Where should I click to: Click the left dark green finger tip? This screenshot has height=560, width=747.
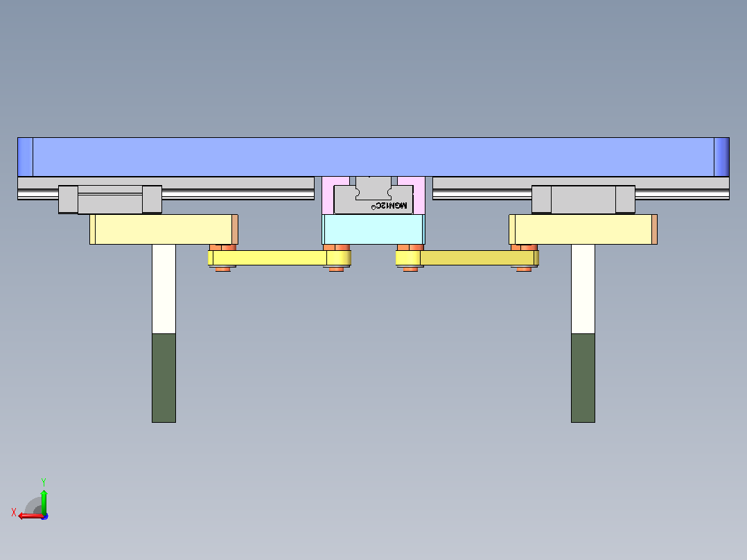tap(164, 378)
